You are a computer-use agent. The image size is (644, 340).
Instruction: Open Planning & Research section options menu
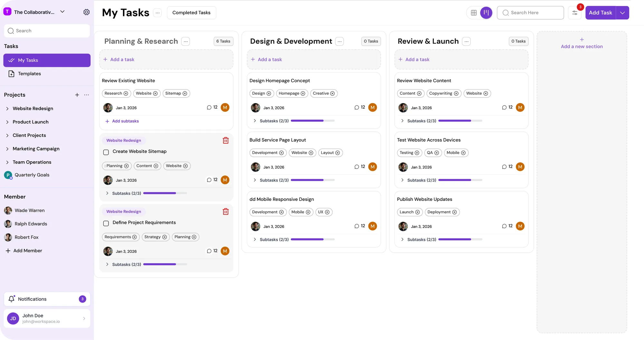185,41
